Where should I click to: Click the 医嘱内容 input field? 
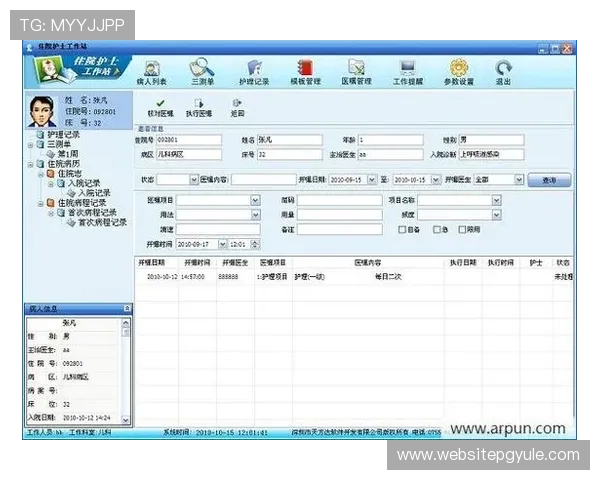(x=264, y=180)
